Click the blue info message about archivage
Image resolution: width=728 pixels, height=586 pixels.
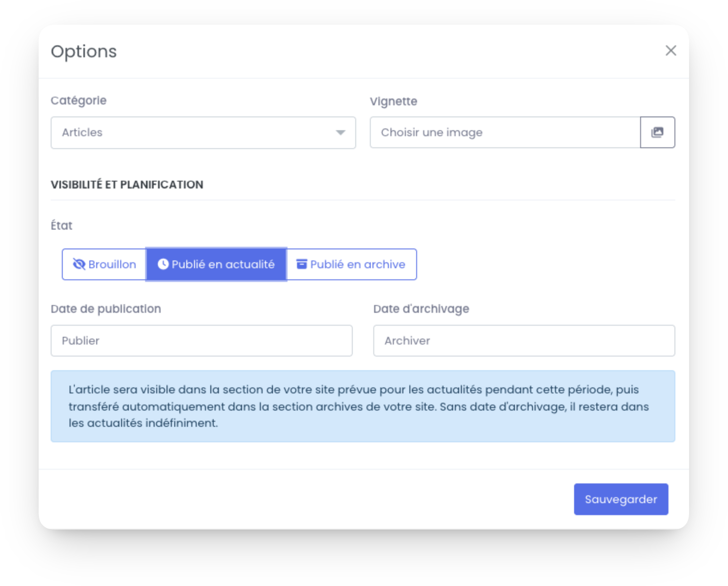(x=363, y=406)
